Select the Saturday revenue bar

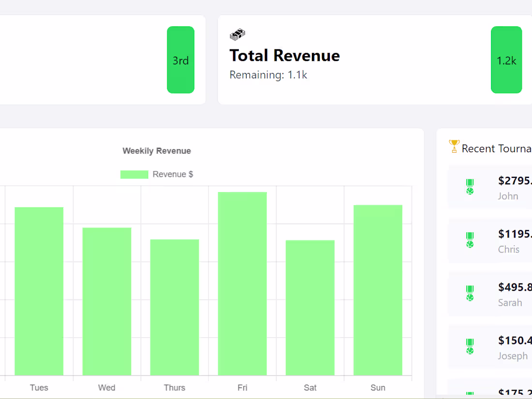(310, 308)
